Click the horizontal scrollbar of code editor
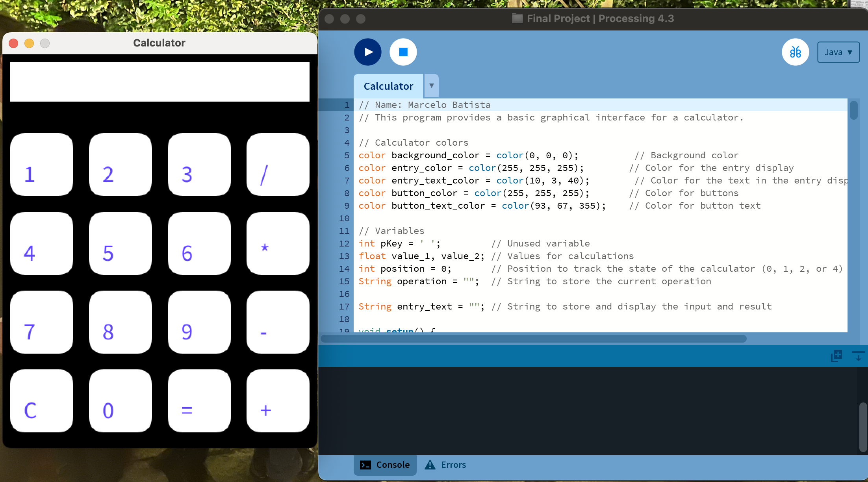 click(x=534, y=339)
